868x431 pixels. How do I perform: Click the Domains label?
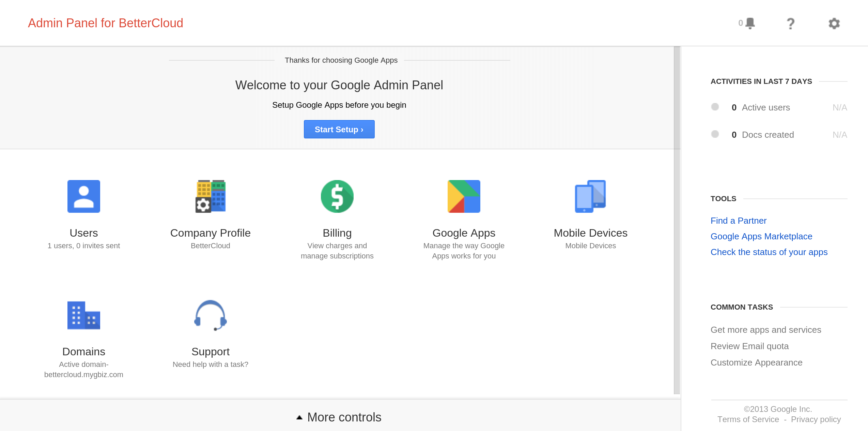[84, 352]
